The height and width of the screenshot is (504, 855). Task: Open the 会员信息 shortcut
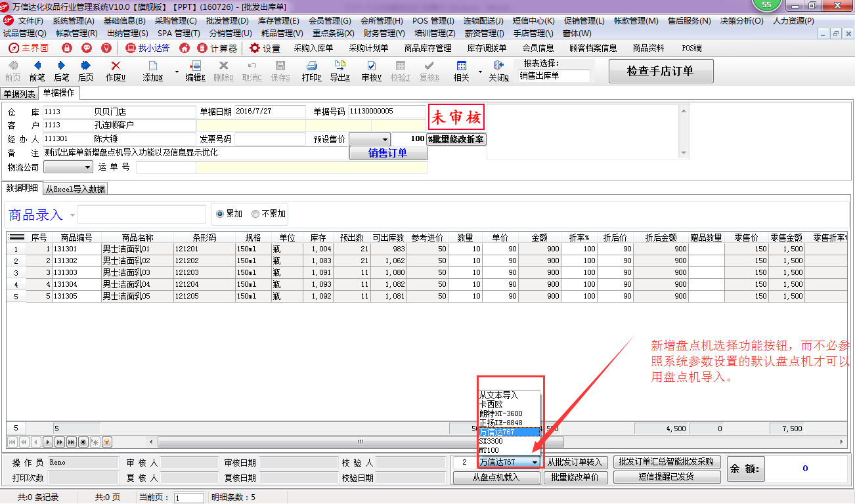[538, 48]
